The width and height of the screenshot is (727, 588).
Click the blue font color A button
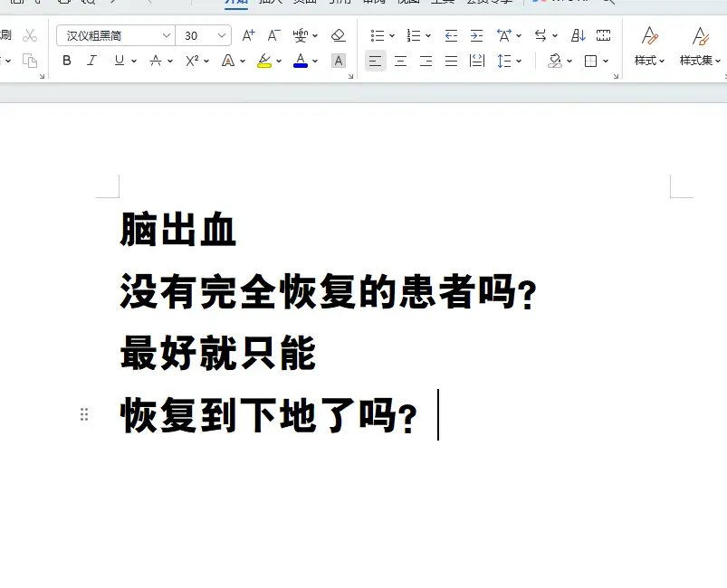pyautogui.click(x=301, y=61)
